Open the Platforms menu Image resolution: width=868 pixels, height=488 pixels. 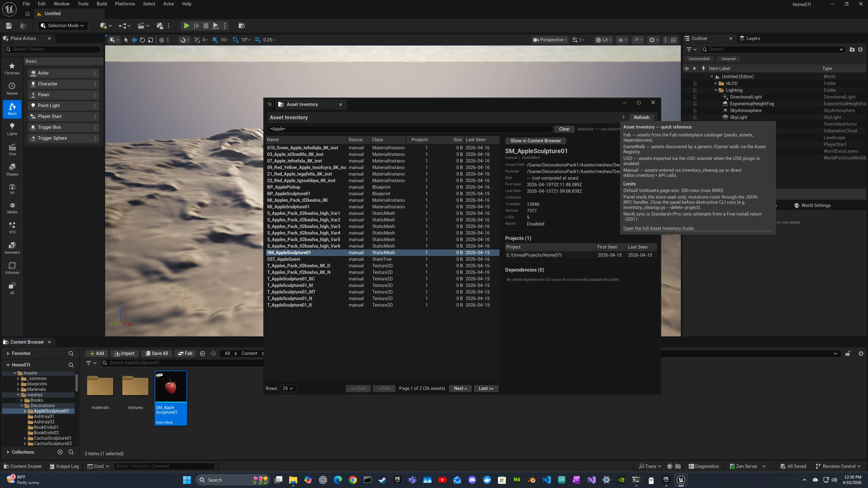[125, 4]
